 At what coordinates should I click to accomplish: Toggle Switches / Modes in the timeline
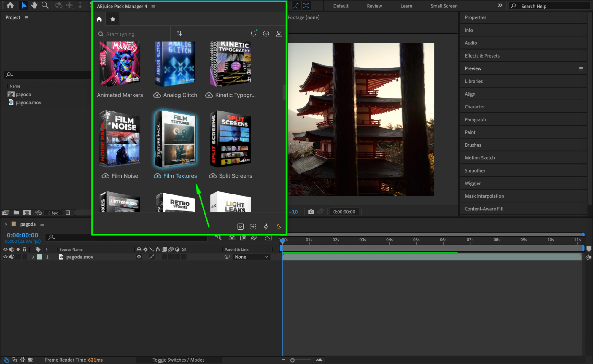click(179, 360)
